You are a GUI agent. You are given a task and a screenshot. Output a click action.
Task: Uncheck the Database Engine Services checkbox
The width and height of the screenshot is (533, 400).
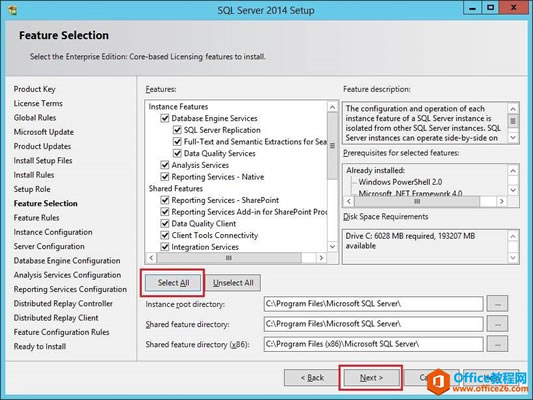(x=165, y=118)
